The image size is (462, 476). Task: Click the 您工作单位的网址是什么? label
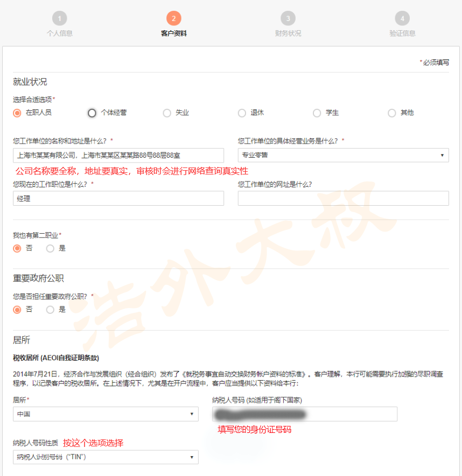(275, 184)
